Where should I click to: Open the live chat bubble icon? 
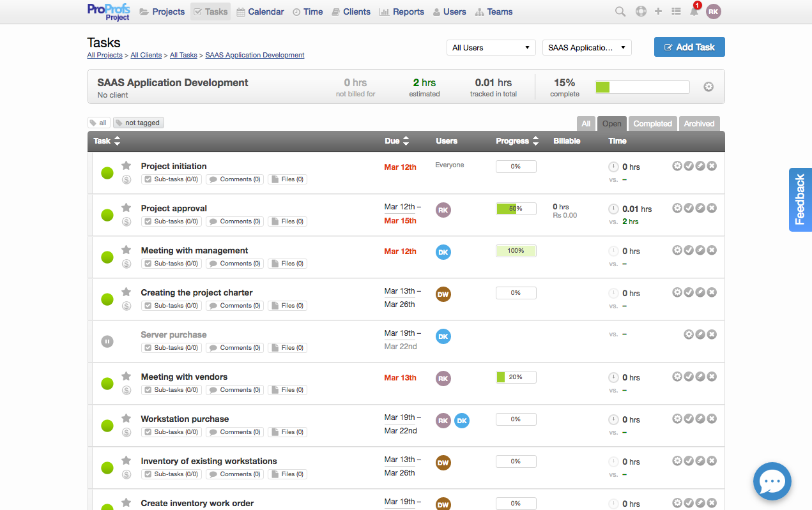772,481
